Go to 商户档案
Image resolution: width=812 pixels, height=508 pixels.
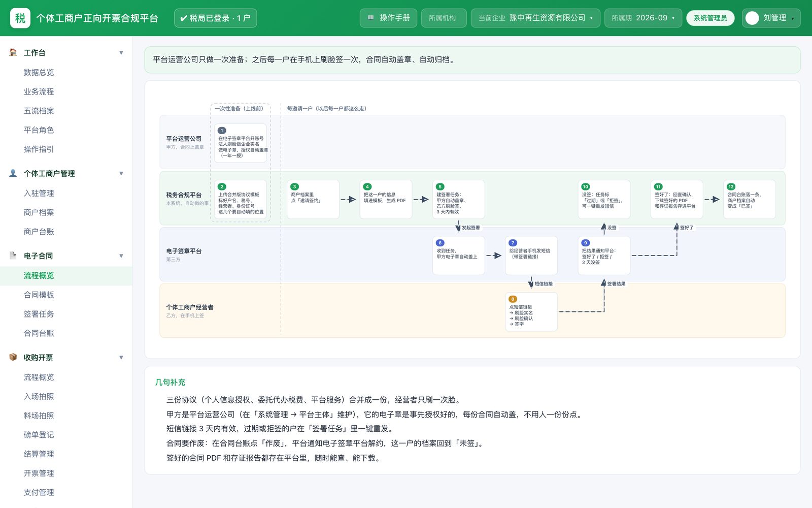pyautogui.click(x=66, y=212)
